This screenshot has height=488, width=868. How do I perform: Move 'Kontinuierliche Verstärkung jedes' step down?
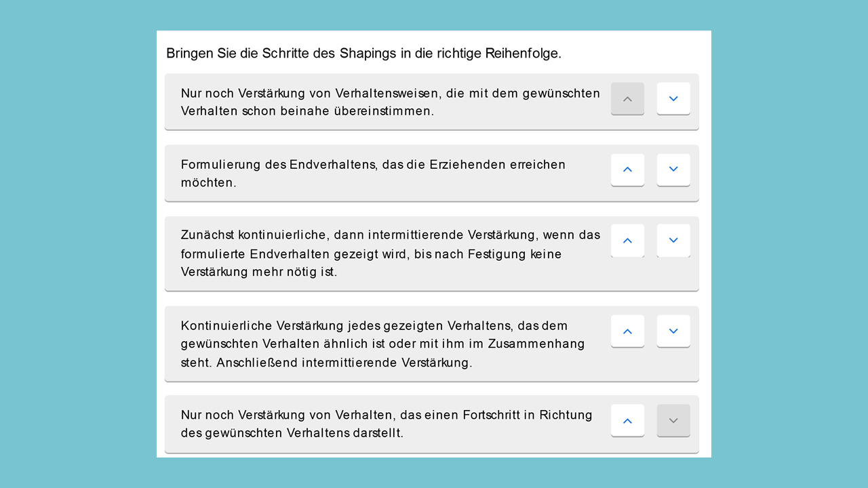pos(673,331)
